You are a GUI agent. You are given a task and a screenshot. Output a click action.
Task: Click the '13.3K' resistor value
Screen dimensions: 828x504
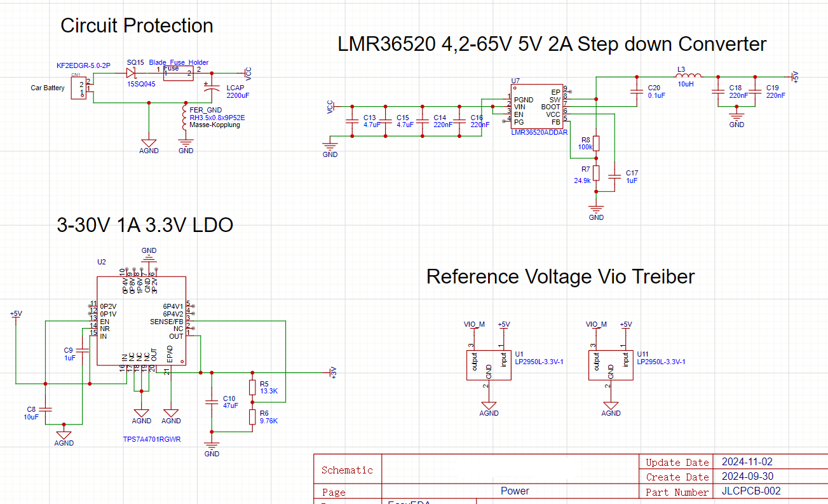point(269,392)
